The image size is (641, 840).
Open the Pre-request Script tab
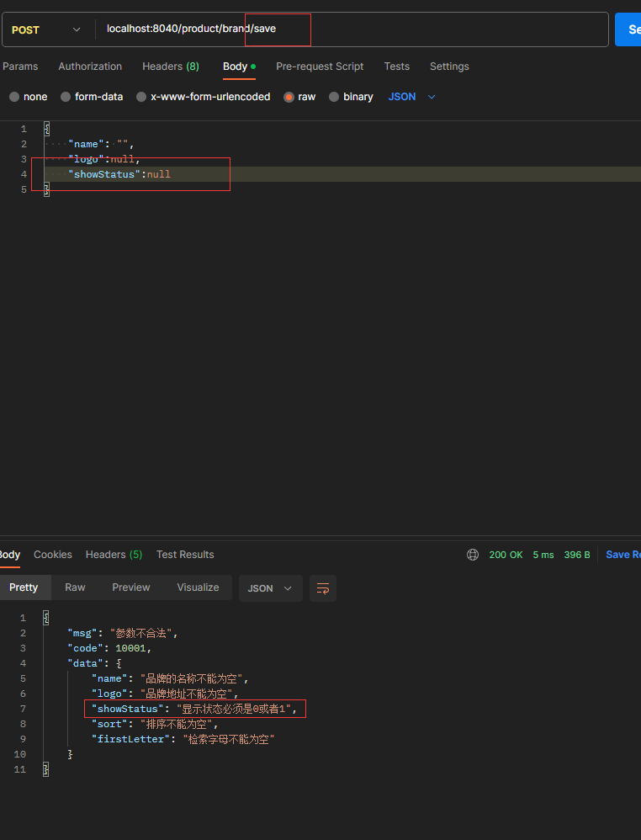pyautogui.click(x=320, y=66)
